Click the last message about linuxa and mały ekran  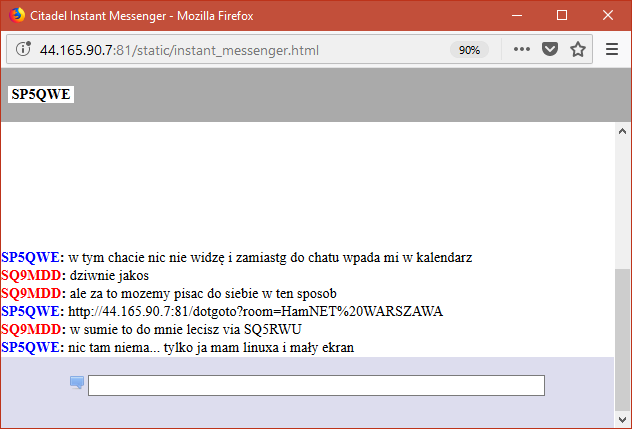click(211, 347)
